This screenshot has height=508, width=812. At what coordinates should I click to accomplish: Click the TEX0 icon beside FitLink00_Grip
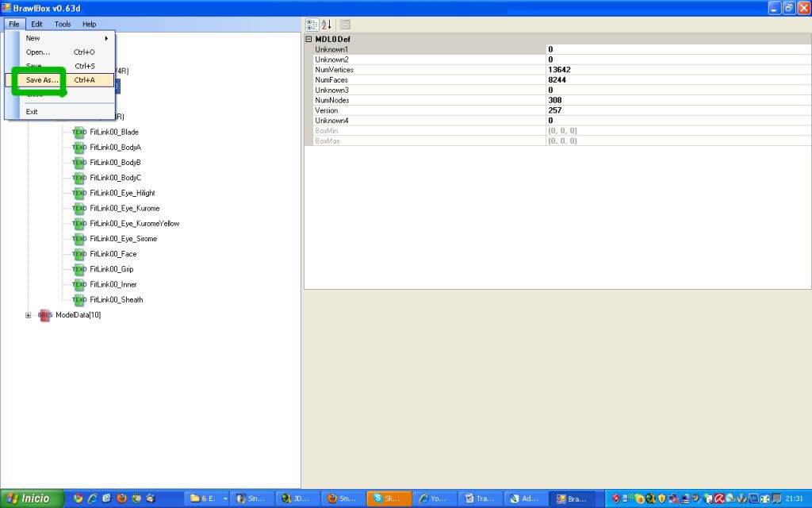click(79, 269)
